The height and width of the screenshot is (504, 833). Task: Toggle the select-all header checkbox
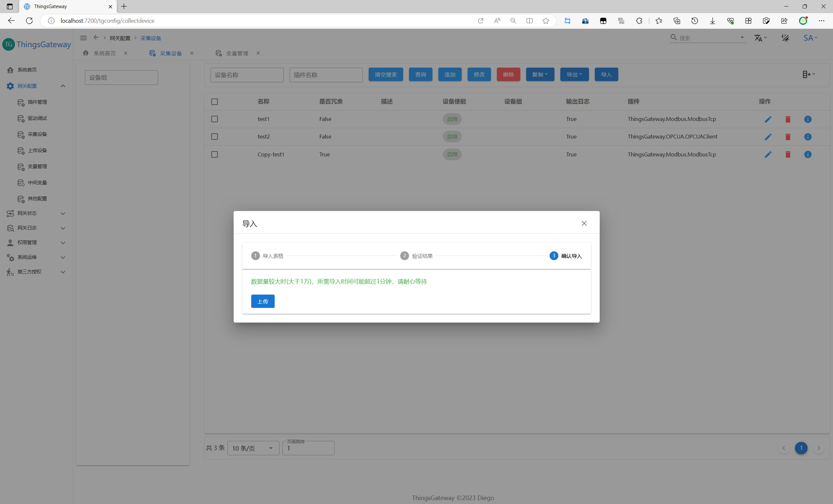[x=214, y=102]
